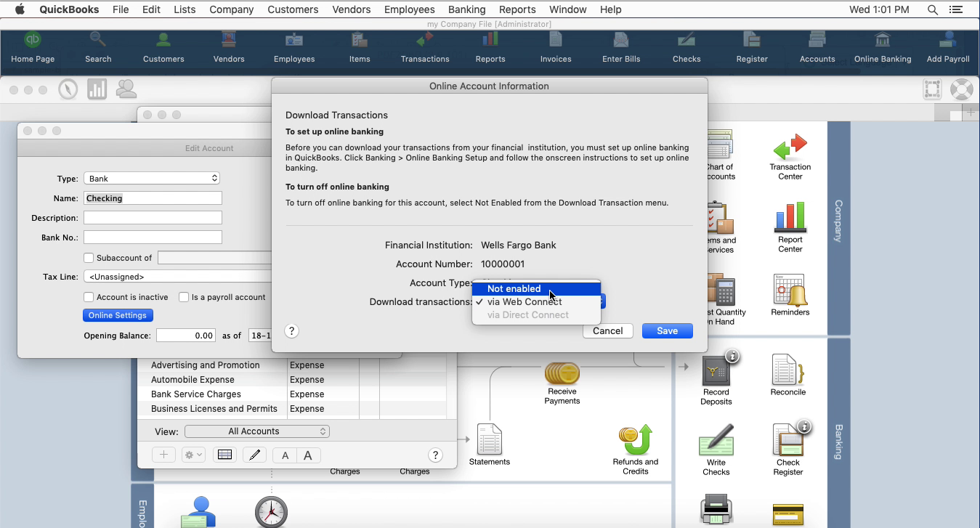Select Business Licenses and Permits row
980x528 pixels.
(x=292, y=409)
